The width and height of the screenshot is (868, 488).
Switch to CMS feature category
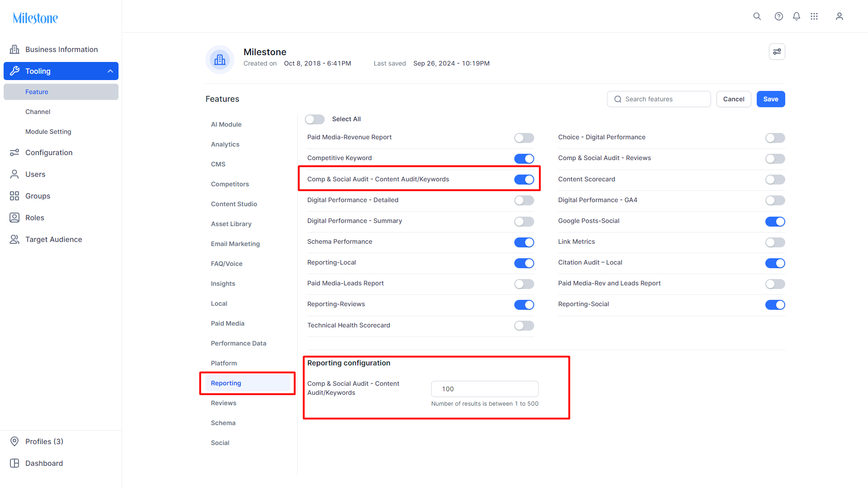tap(247, 164)
